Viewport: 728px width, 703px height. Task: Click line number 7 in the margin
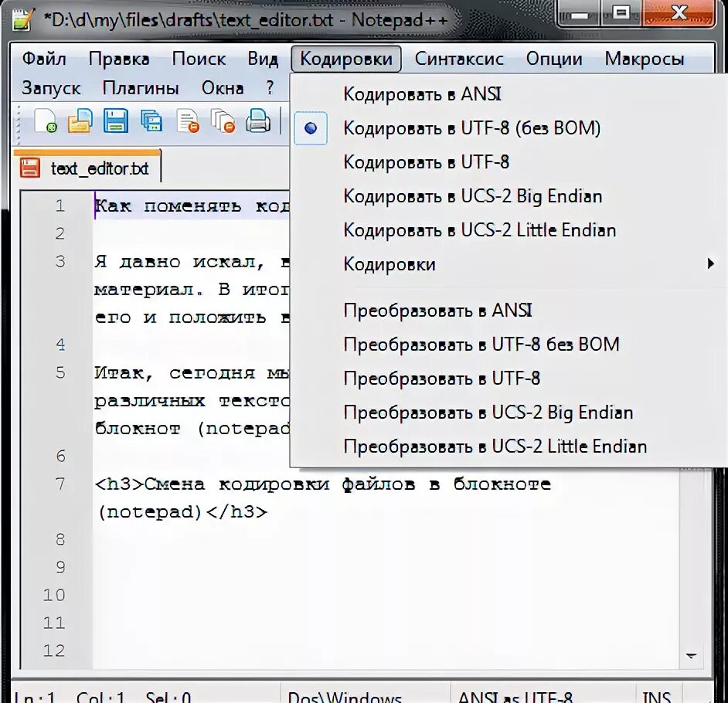(60, 484)
